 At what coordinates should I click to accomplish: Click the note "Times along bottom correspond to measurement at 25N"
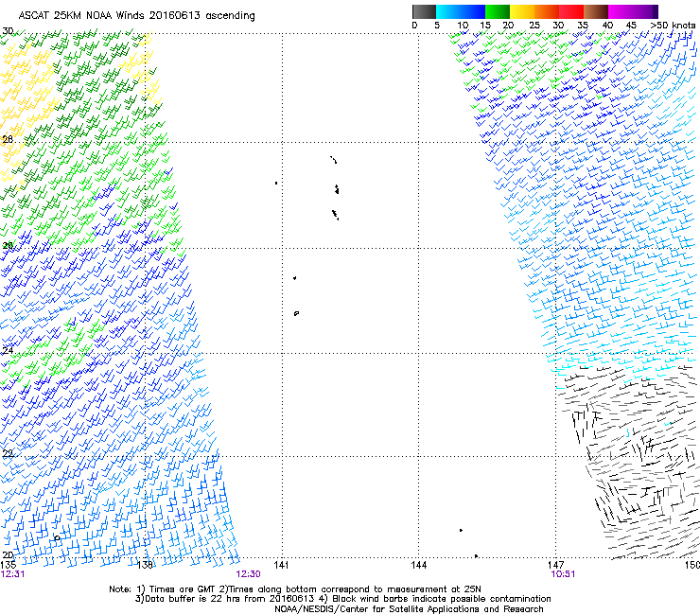355,589
